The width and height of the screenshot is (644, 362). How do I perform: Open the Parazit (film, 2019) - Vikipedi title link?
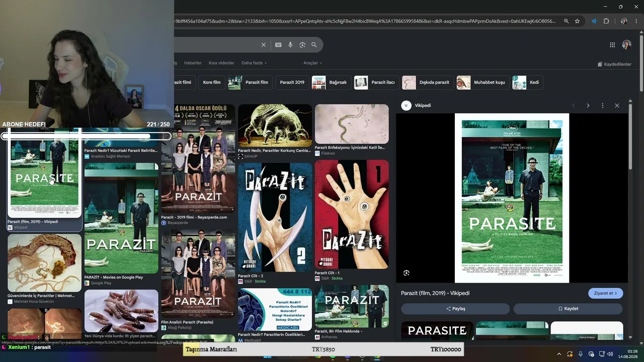coord(435,293)
